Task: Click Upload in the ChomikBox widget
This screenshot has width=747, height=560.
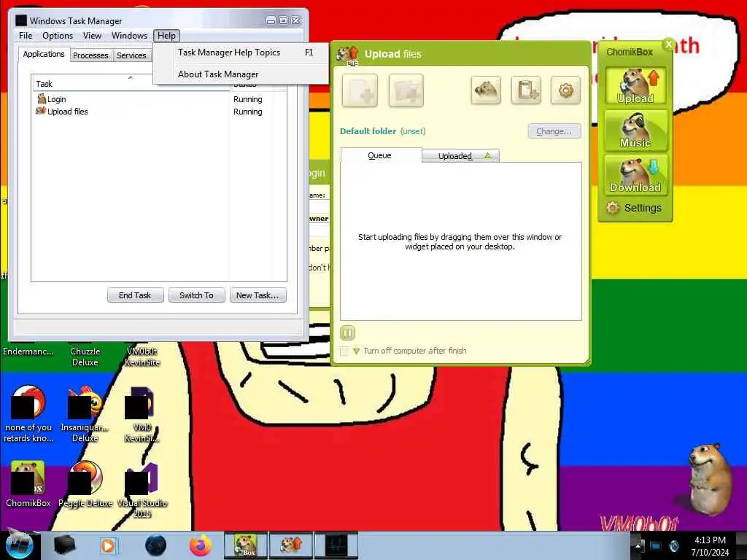Action: tap(635, 86)
